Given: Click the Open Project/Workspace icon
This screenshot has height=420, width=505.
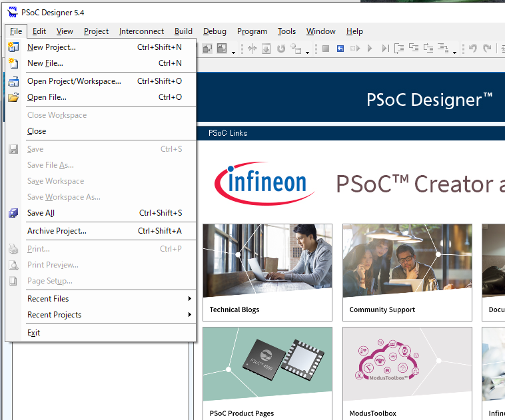Looking at the screenshot, I should coord(13,81).
